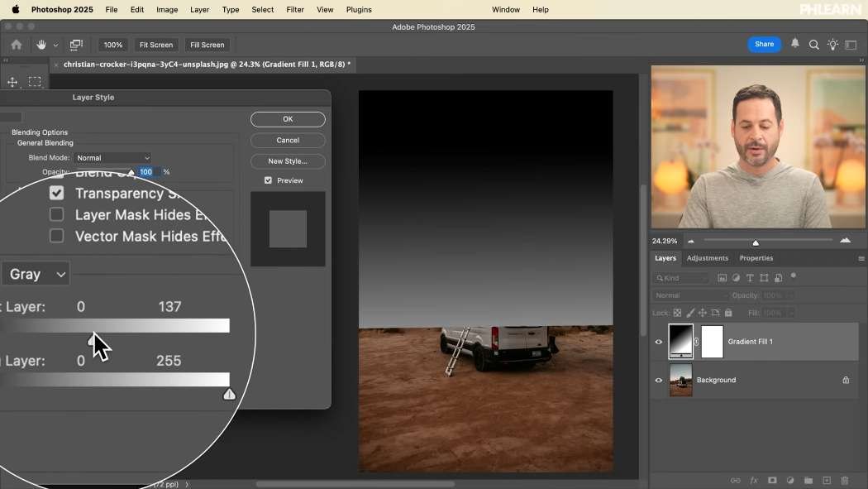The height and width of the screenshot is (489, 868).
Task: Click the 100% zoom button
Action: point(113,45)
